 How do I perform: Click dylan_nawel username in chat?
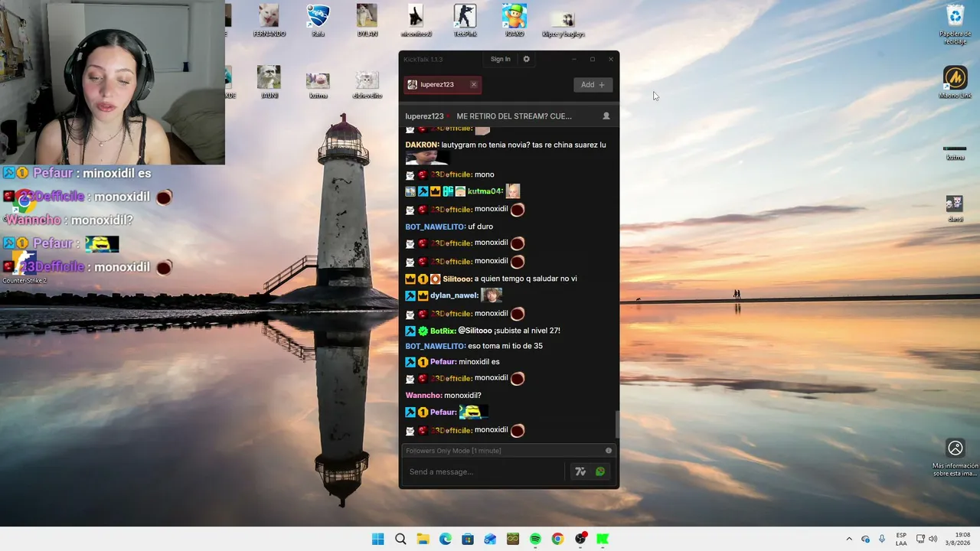(x=454, y=295)
